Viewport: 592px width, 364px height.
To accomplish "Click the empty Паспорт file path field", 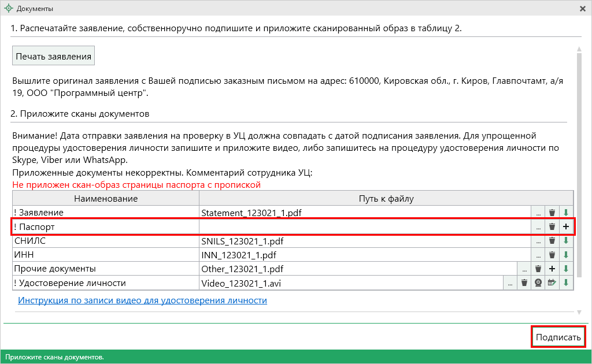I will point(364,227).
